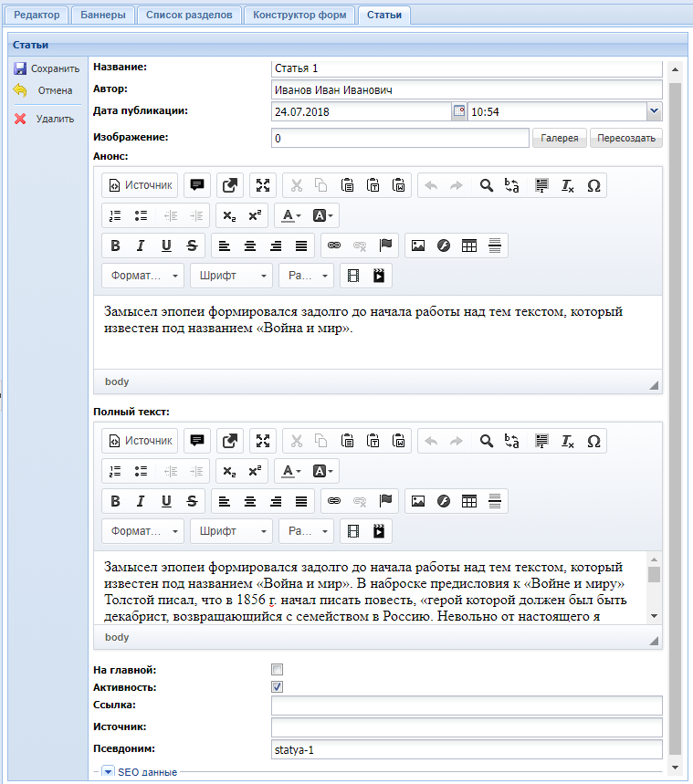Click film strip icon in Анонс toolbar
This screenshot has width=693, height=784.
(x=353, y=276)
